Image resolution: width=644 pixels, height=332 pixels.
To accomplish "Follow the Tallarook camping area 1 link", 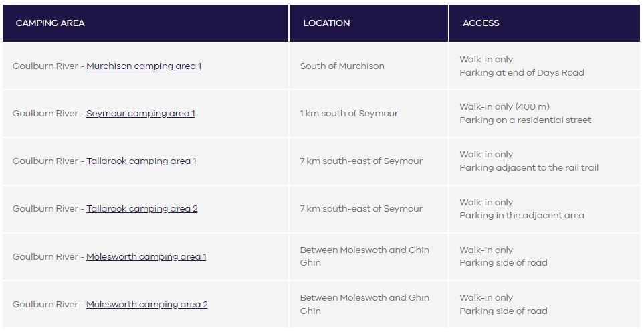I will pos(141,161).
